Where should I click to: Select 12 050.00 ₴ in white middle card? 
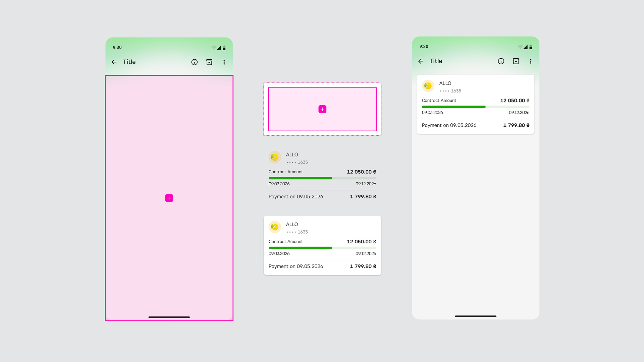click(362, 242)
